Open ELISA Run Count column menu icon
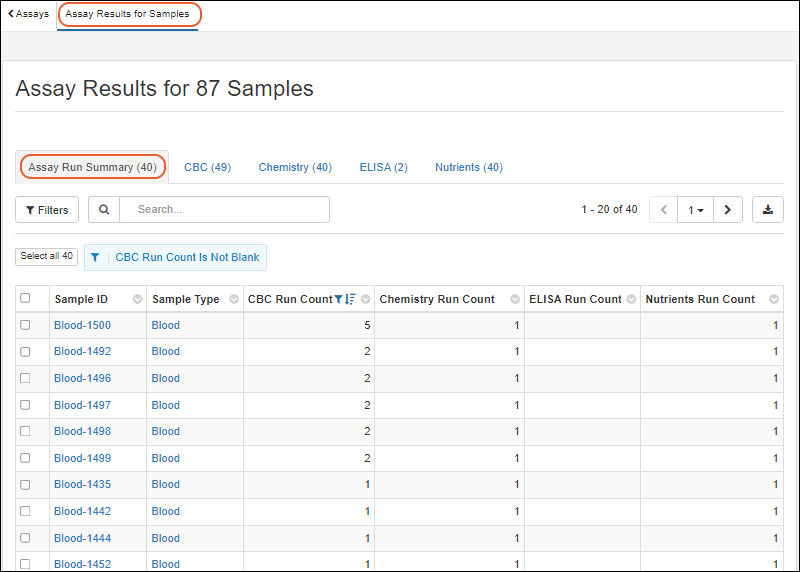 [631, 299]
